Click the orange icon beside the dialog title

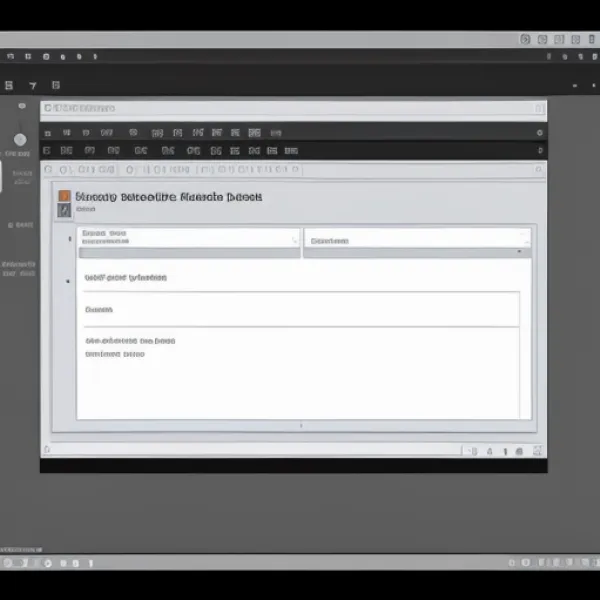(x=65, y=196)
